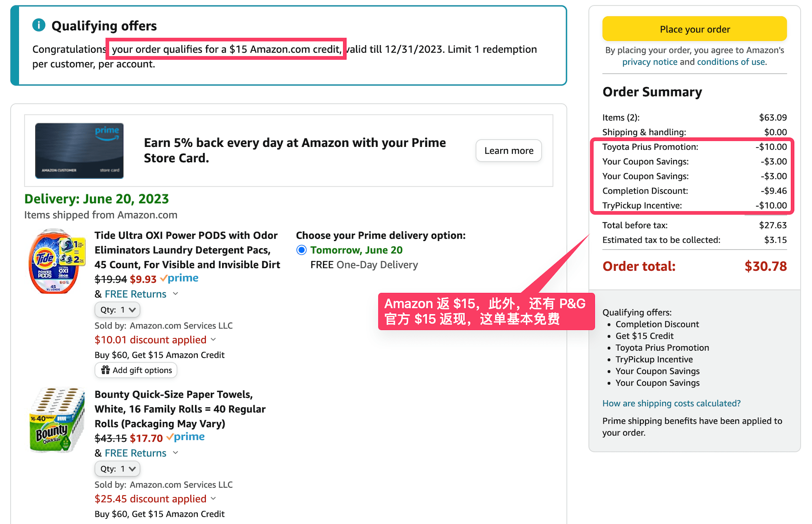Click the info icon beside Qualifying offers
The height and width of the screenshot is (524, 812).
(x=39, y=24)
